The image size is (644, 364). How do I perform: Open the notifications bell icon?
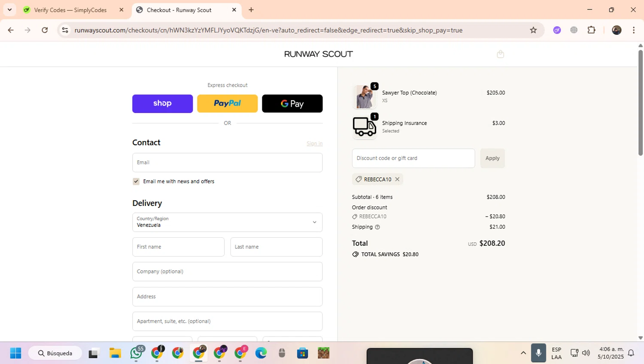pyautogui.click(x=631, y=353)
